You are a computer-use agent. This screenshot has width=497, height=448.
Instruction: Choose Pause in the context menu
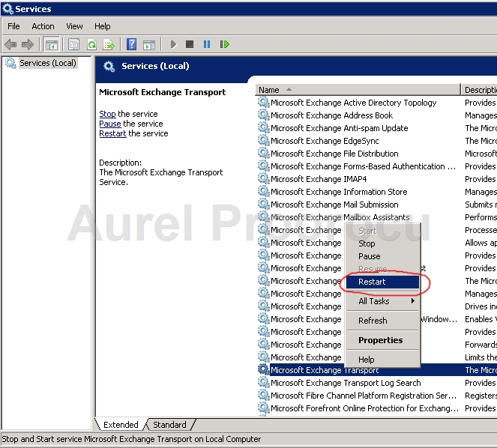click(382, 256)
